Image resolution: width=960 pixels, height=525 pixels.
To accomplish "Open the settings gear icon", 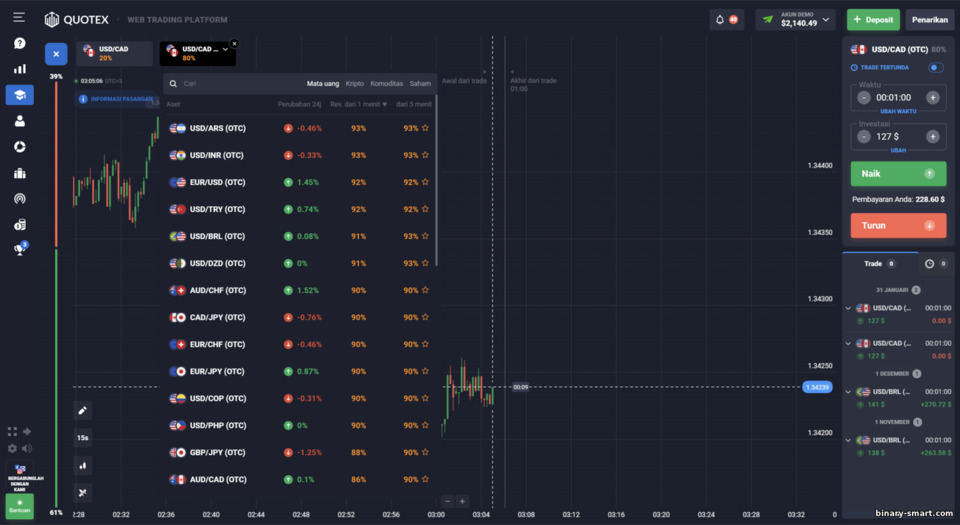I will (x=12, y=449).
